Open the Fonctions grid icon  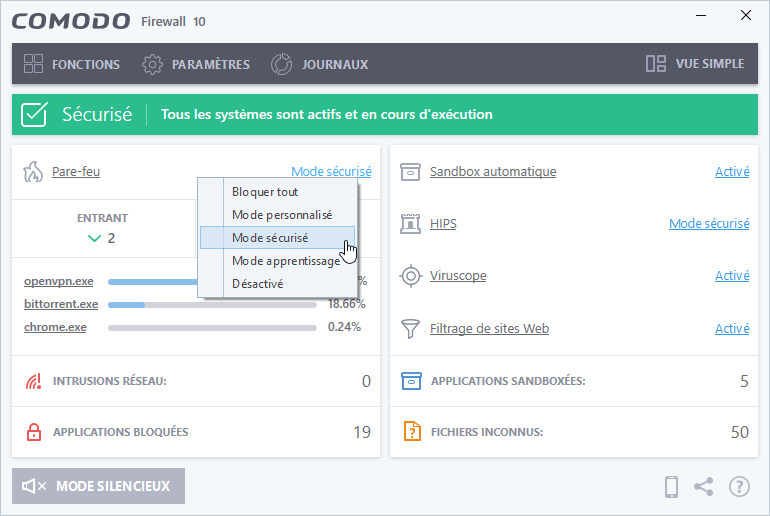pyautogui.click(x=33, y=64)
